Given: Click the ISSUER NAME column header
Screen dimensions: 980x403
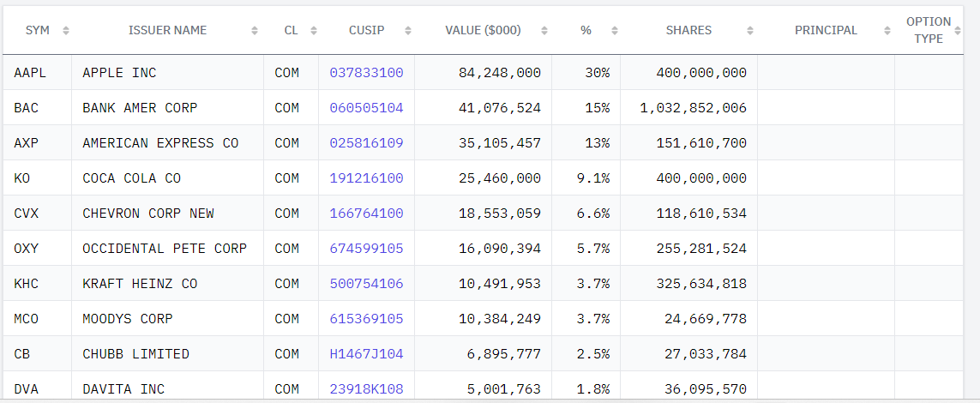Looking at the screenshot, I should point(167,30).
